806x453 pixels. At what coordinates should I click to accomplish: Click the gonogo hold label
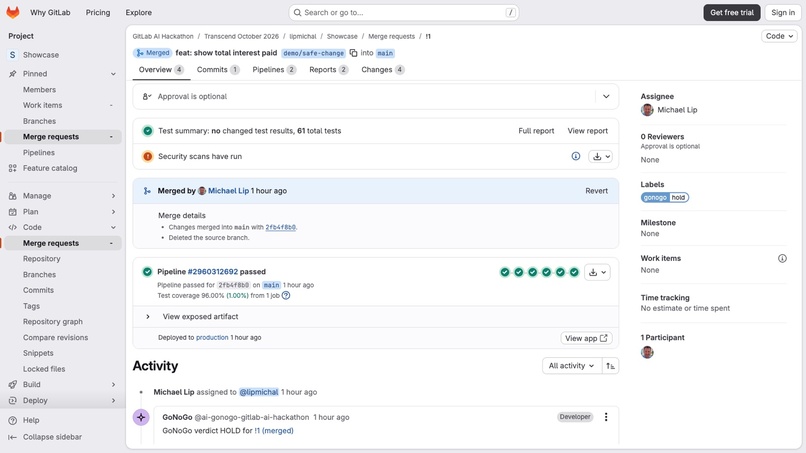click(665, 197)
